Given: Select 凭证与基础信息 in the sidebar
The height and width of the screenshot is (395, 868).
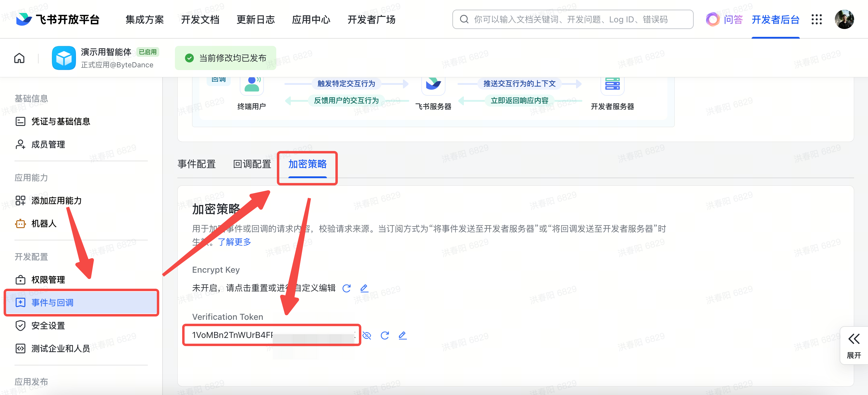Looking at the screenshot, I should click(x=61, y=121).
